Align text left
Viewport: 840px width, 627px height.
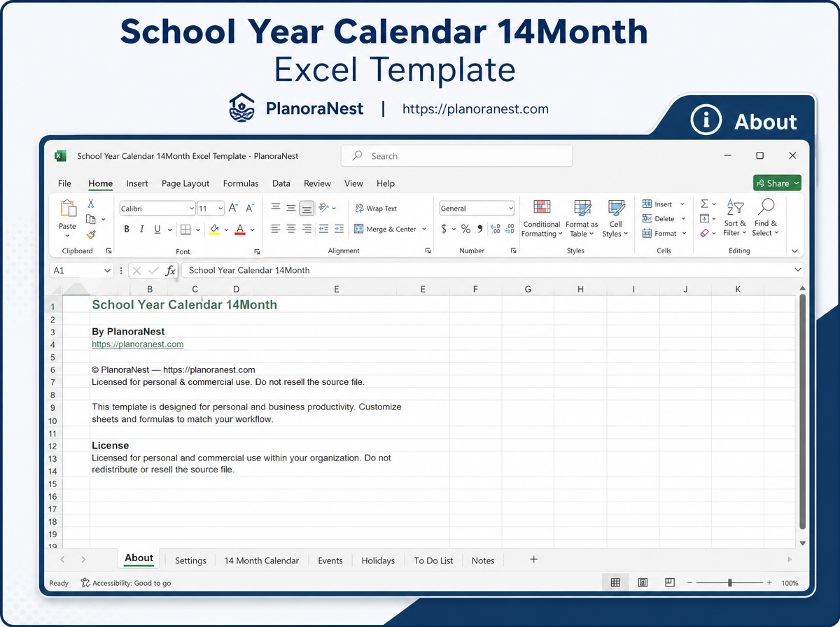pos(275,229)
